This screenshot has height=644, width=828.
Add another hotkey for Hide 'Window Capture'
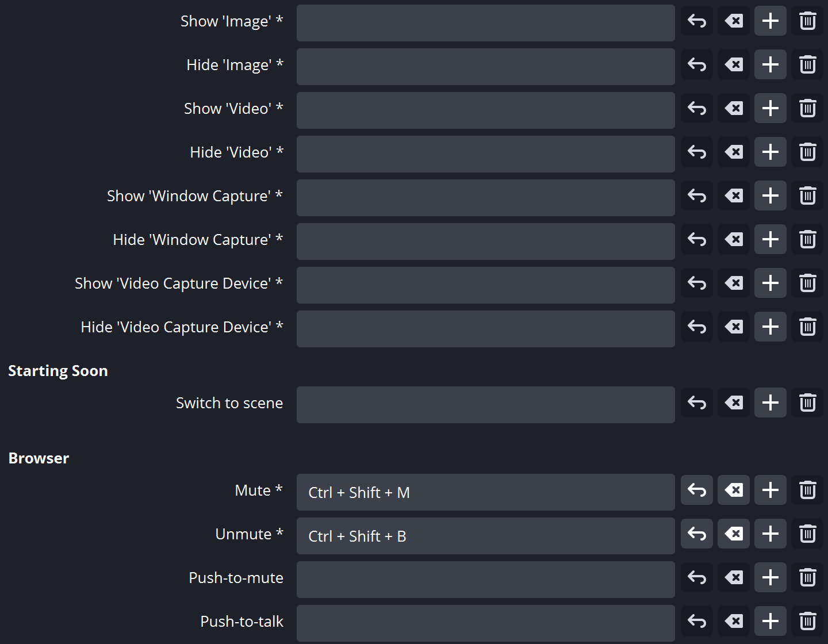tap(770, 239)
